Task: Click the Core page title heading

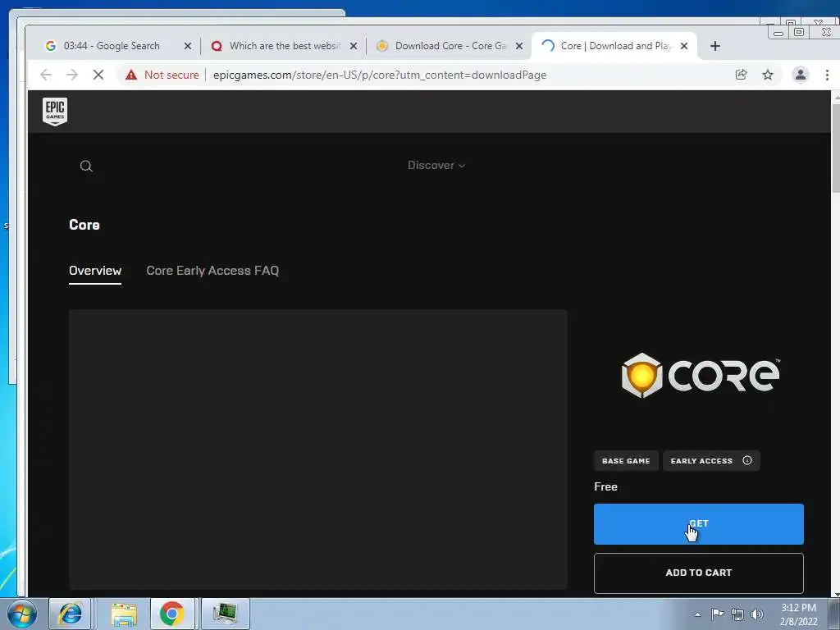Action: 84,225
